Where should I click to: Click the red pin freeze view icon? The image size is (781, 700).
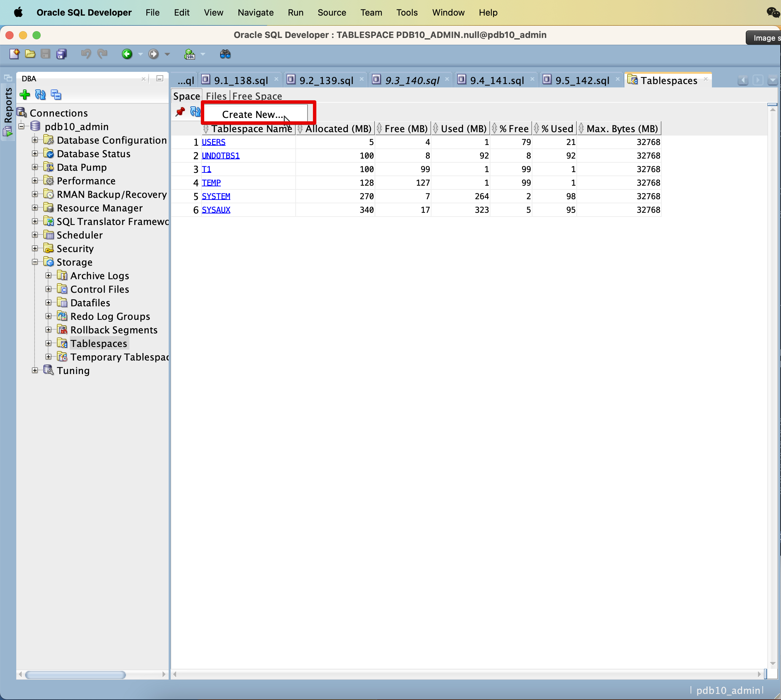180,112
